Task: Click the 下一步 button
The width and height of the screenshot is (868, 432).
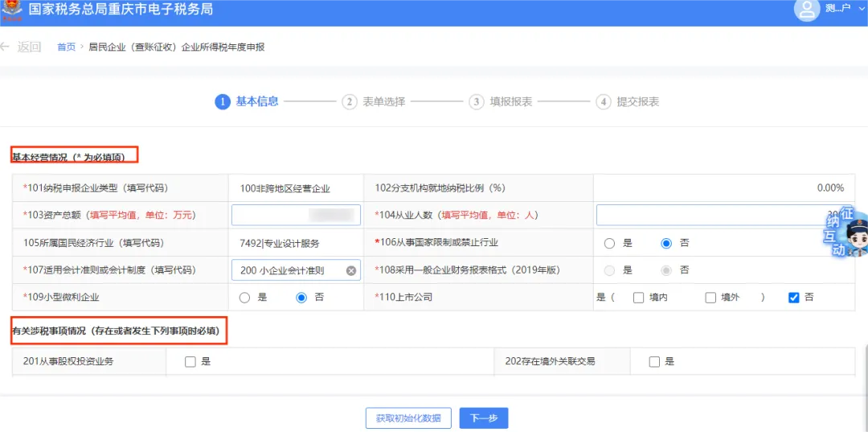Action: [484, 418]
